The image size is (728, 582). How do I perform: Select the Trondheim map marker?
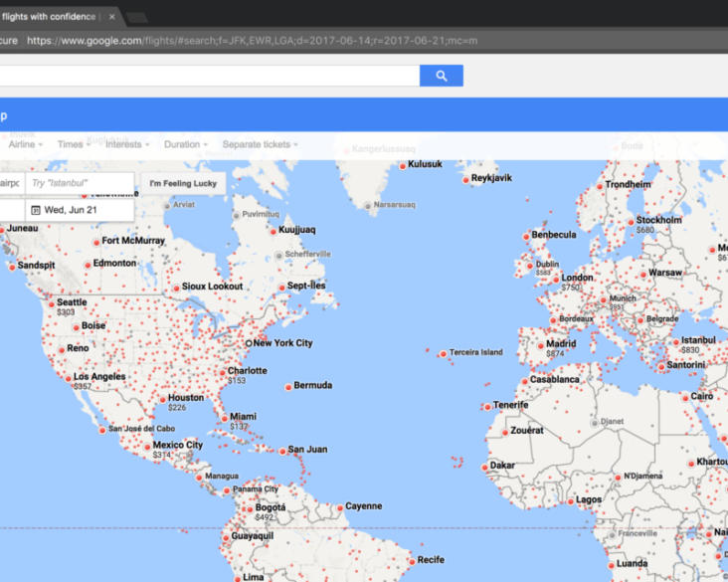(600, 186)
